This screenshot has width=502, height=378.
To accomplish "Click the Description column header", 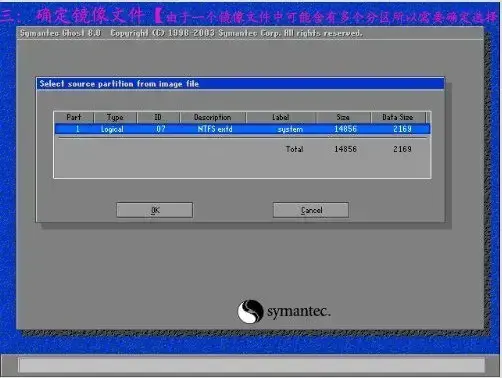I will point(213,117).
